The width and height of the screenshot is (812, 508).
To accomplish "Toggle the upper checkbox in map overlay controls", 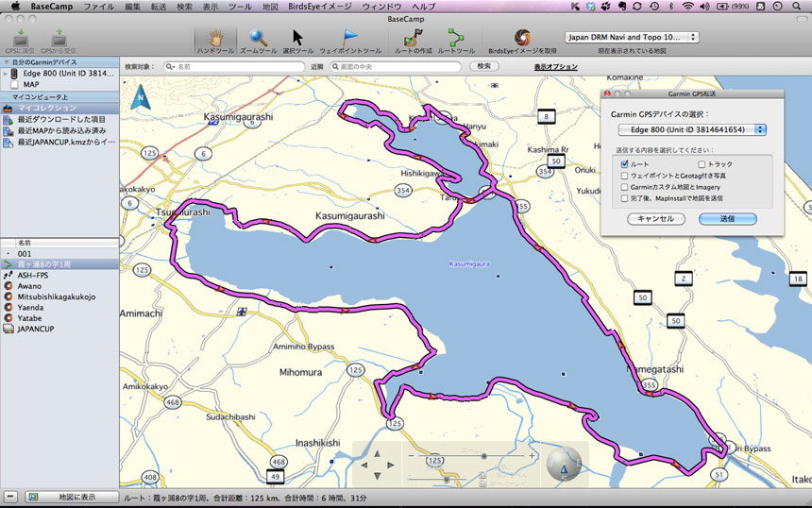I will (x=483, y=475).
